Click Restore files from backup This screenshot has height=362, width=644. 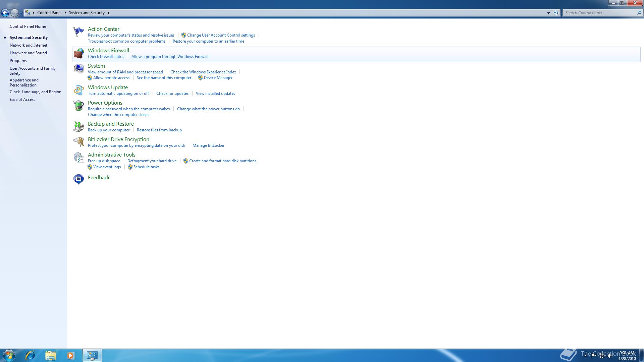pos(159,130)
